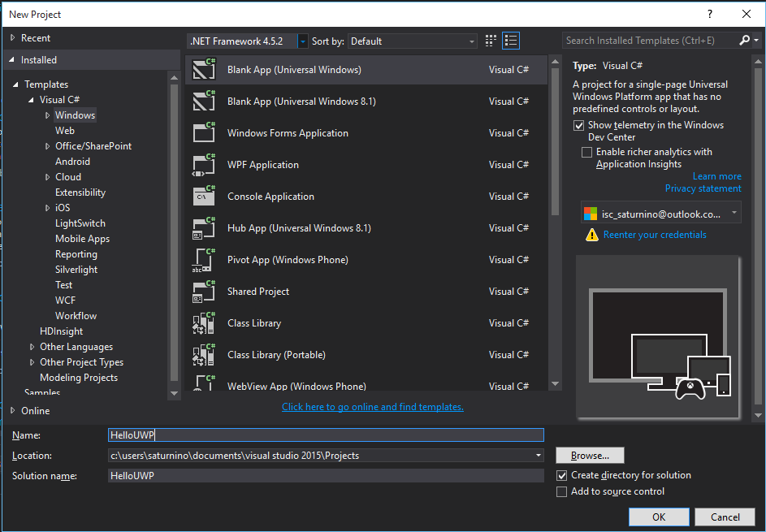Click the template list scroll down arrow
This screenshot has width=766, height=532.
555,384
